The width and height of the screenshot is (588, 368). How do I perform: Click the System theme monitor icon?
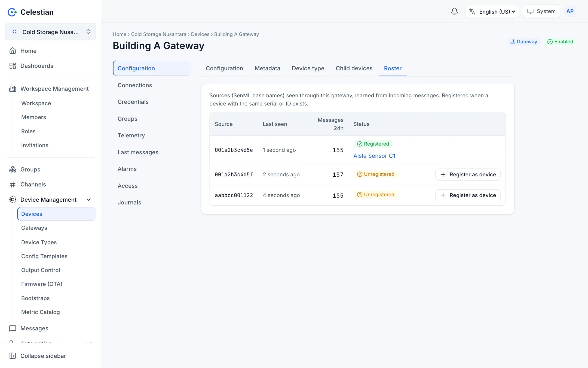[530, 11]
